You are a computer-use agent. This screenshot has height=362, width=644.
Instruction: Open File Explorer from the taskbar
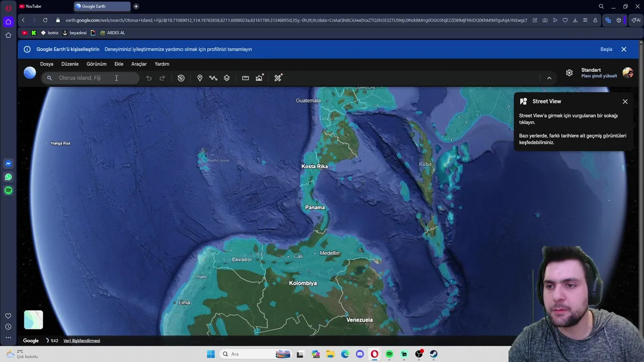coord(330,354)
